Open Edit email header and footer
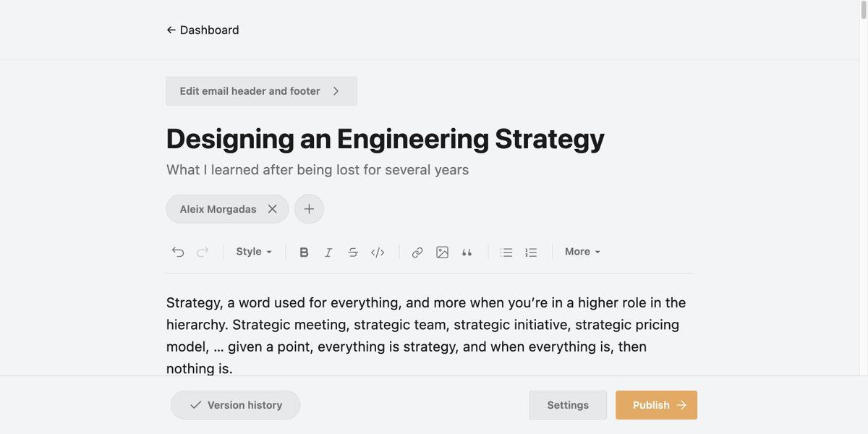This screenshot has width=868, height=434. [x=261, y=91]
